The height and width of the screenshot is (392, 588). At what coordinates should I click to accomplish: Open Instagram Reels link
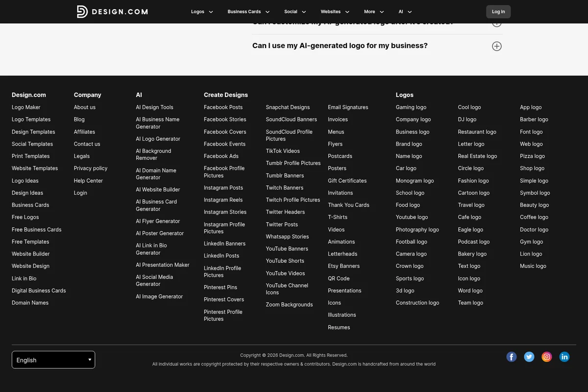coord(223,200)
